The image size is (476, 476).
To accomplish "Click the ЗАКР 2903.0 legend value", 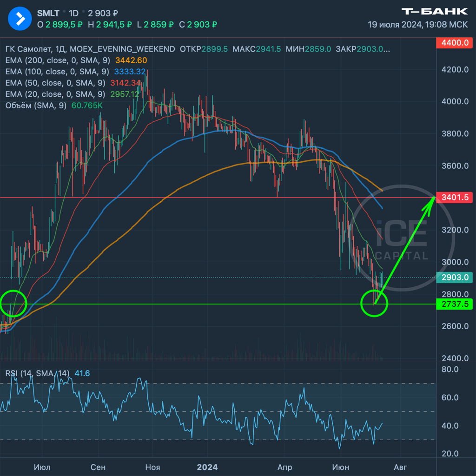I will coord(363,49).
